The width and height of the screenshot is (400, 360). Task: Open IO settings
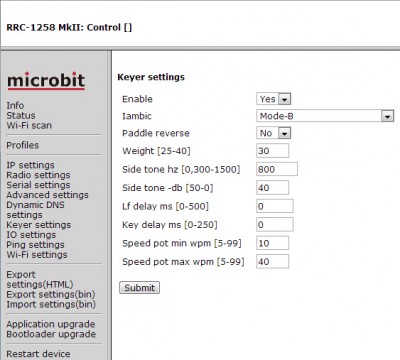(x=31, y=235)
